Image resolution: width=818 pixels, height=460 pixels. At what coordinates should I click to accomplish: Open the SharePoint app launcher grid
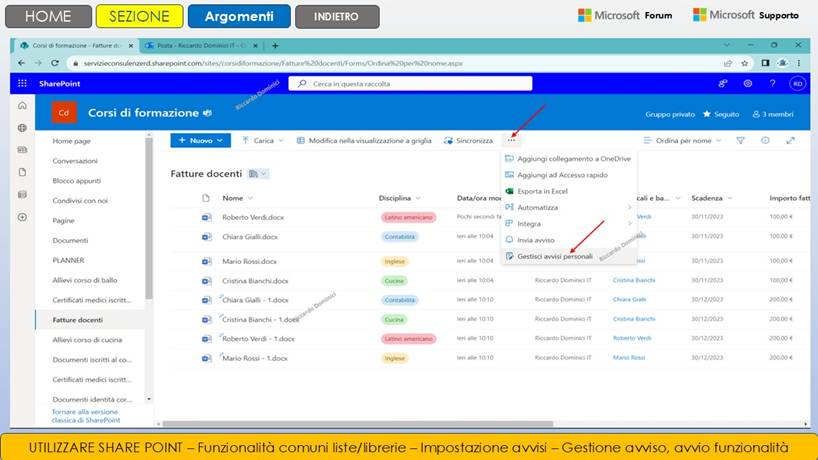(22, 83)
